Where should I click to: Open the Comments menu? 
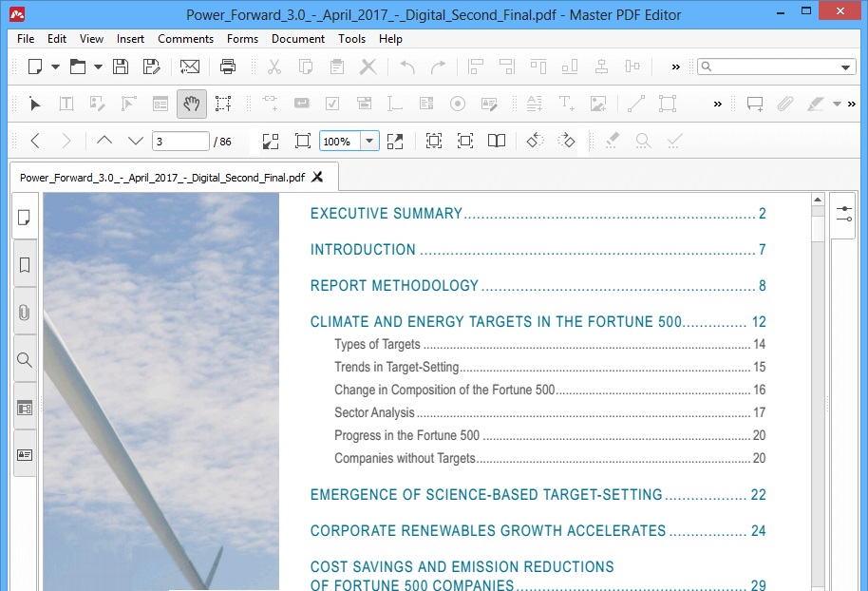(x=185, y=39)
